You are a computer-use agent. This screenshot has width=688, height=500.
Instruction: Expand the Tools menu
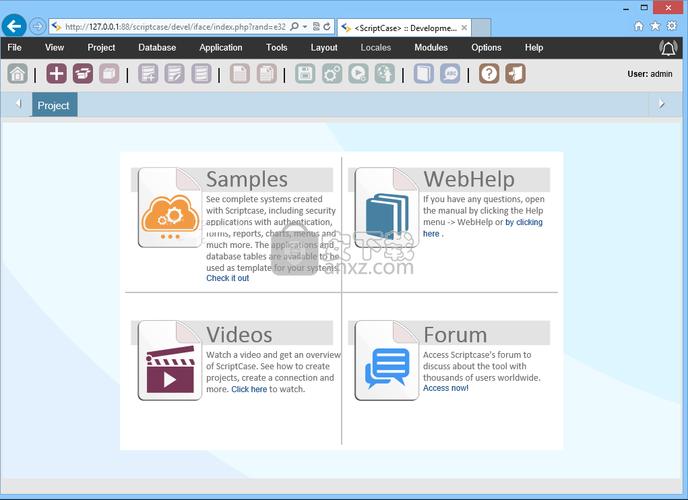click(277, 48)
